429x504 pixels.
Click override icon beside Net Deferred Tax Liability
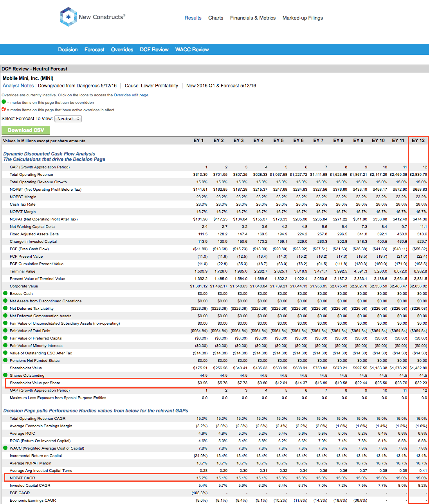point(5,308)
